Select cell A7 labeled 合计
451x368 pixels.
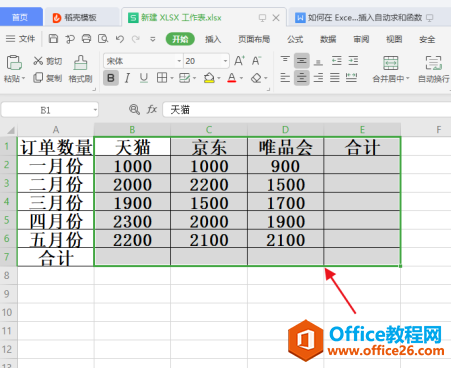56,257
